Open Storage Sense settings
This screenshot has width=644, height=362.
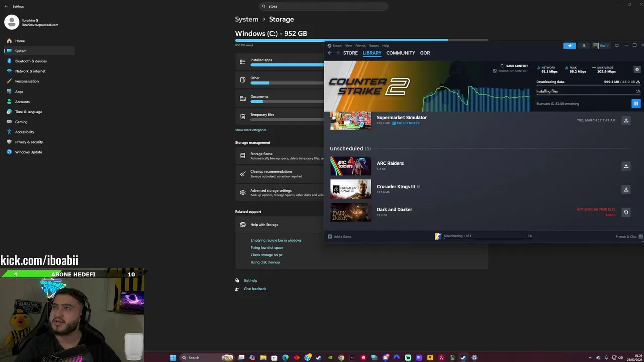click(x=280, y=156)
